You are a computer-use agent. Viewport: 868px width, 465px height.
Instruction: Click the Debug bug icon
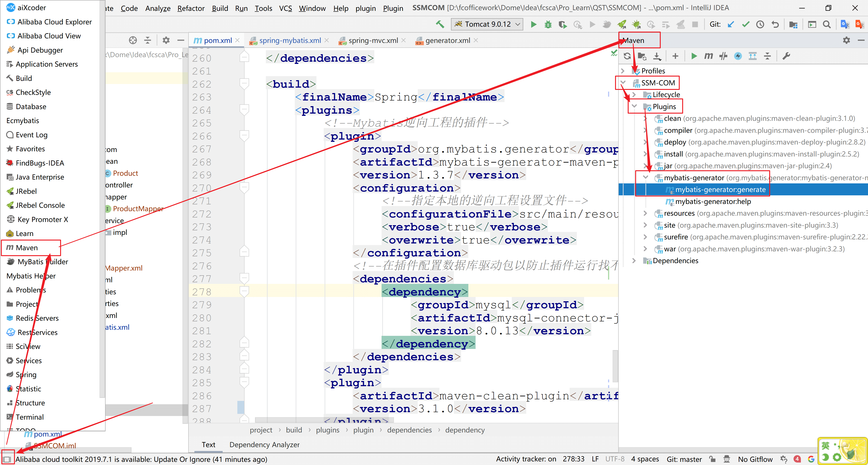548,24
